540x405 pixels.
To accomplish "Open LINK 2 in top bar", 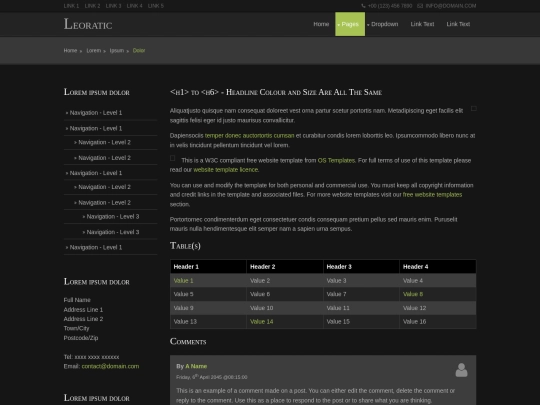I will click(x=92, y=6).
